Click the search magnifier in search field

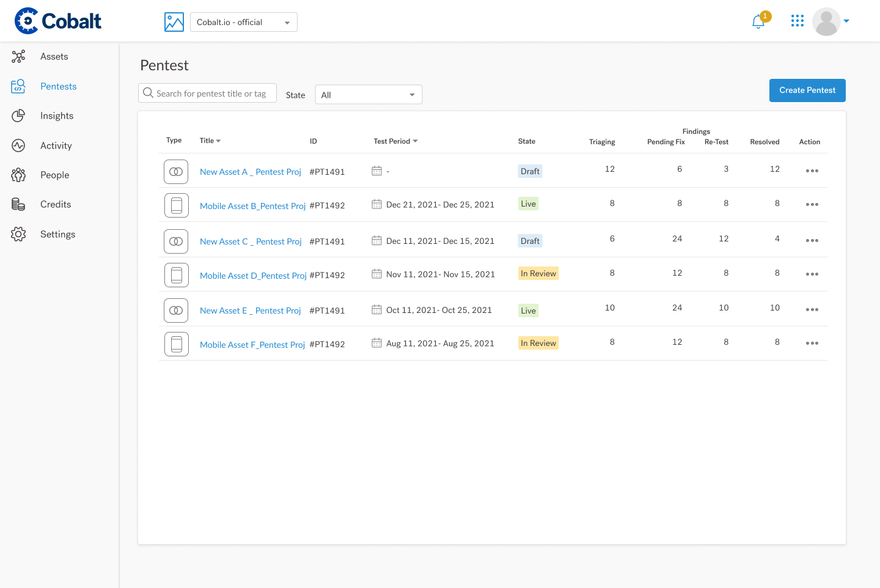[x=148, y=92]
